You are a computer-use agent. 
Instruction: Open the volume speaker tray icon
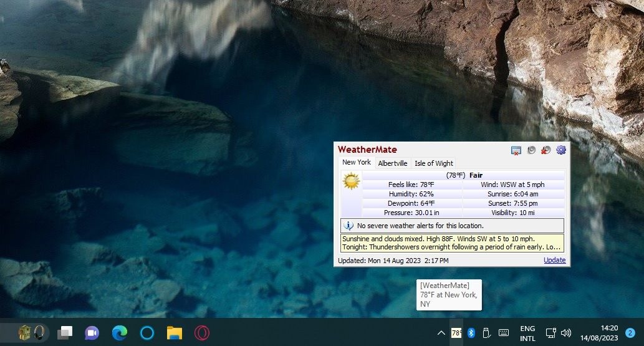(x=566, y=333)
